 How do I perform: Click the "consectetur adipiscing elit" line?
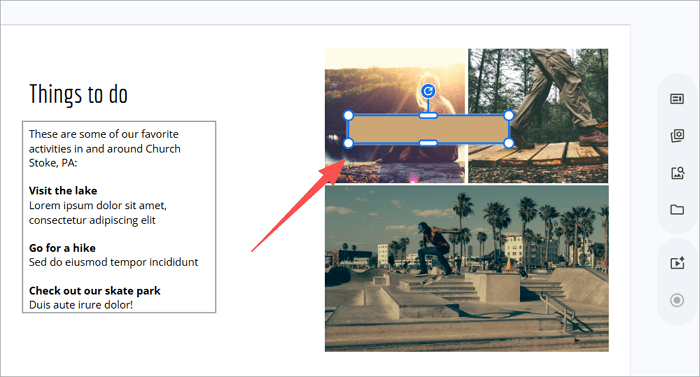(92, 220)
